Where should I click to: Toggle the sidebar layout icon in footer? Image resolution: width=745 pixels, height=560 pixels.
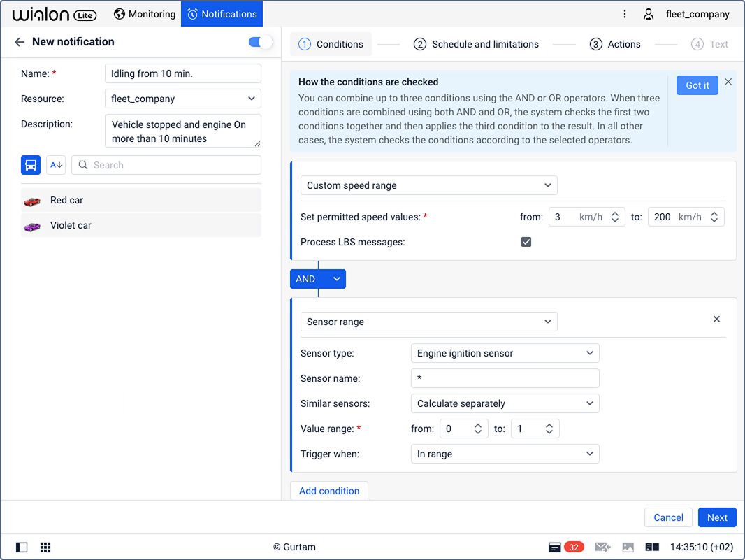(x=22, y=547)
